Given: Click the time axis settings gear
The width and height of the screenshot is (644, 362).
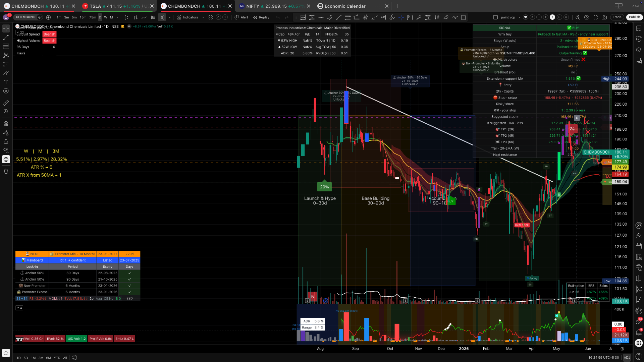Looking at the screenshot, I should click(622, 349).
